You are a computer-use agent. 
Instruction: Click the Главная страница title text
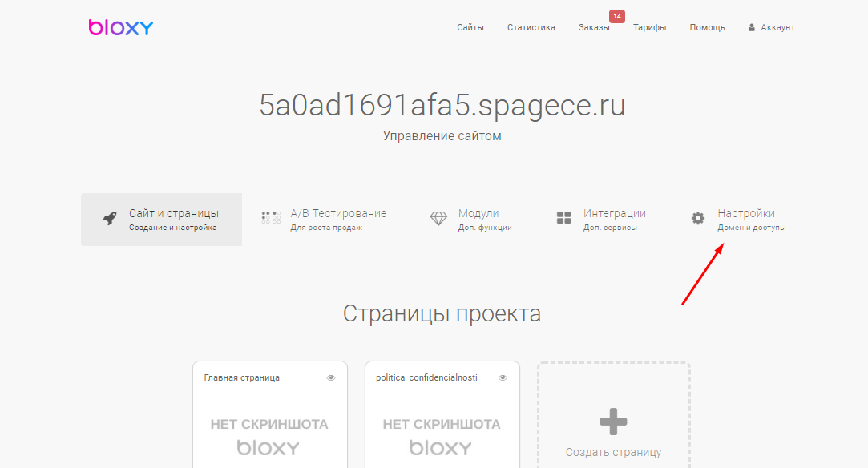pyautogui.click(x=241, y=377)
